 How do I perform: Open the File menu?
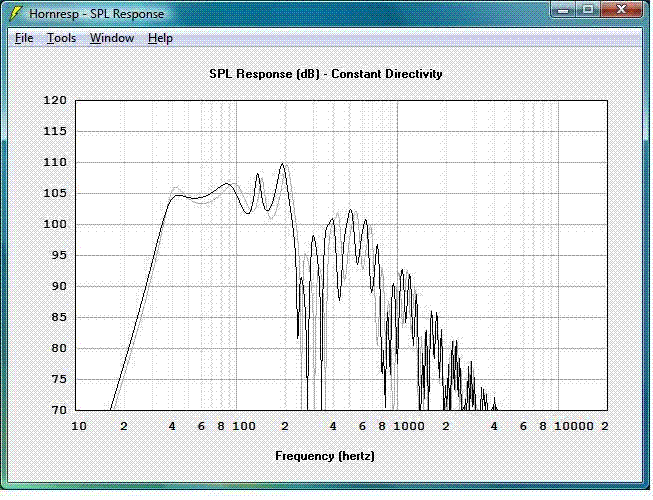24,38
